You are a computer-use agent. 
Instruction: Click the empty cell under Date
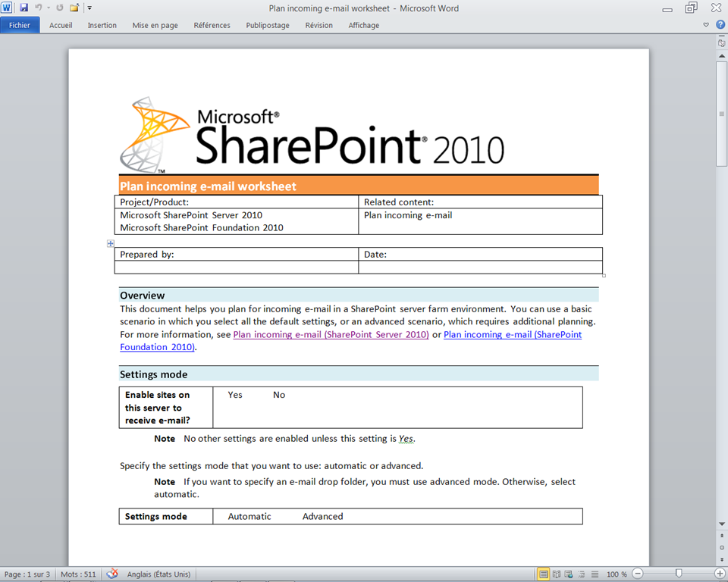481,268
